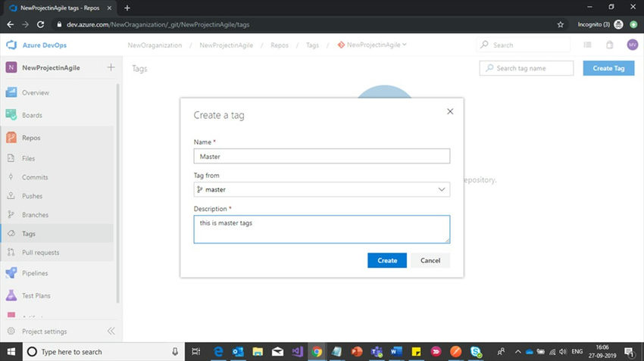
Task: Click the NewProjectinAgile project avatar N
Action: pos(11,67)
